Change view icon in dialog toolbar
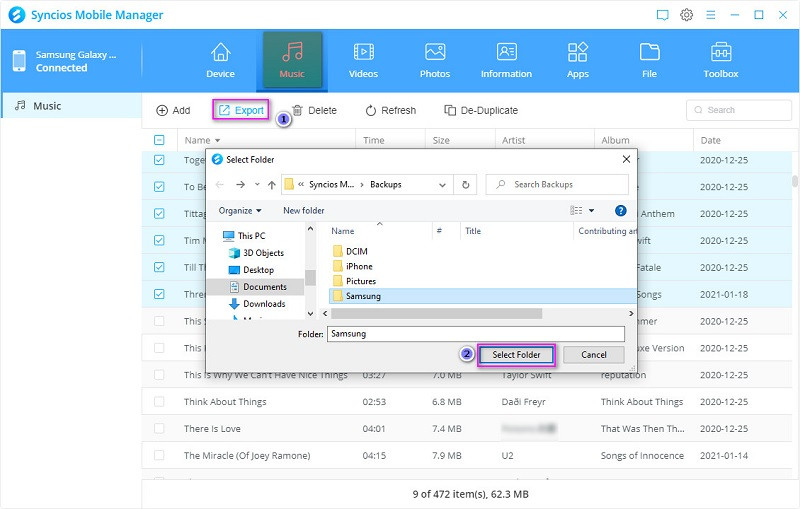The height and width of the screenshot is (509, 800). [x=576, y=211]
